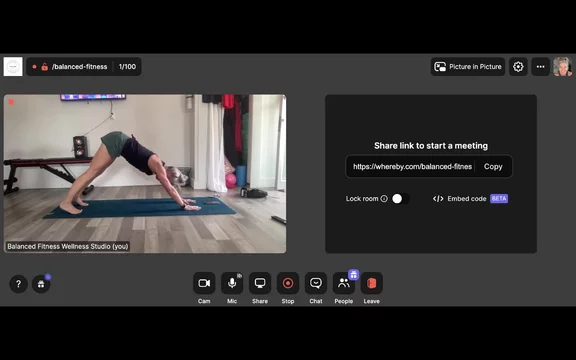The image size is (576, 360).
Task: Open the three-dots more options menu
Action: (540, 66)
